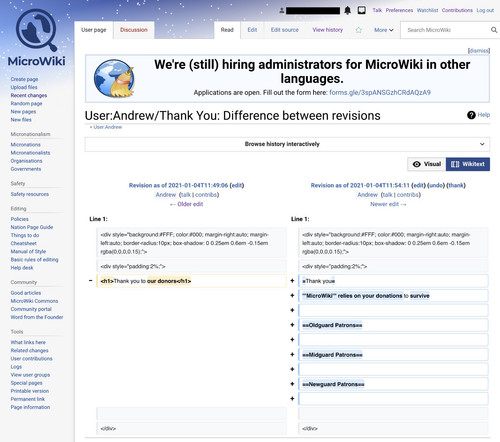The width and height of the screenshot is (500, 442).
Task: Select the Read tab
Action: click(x=227, y=30)
